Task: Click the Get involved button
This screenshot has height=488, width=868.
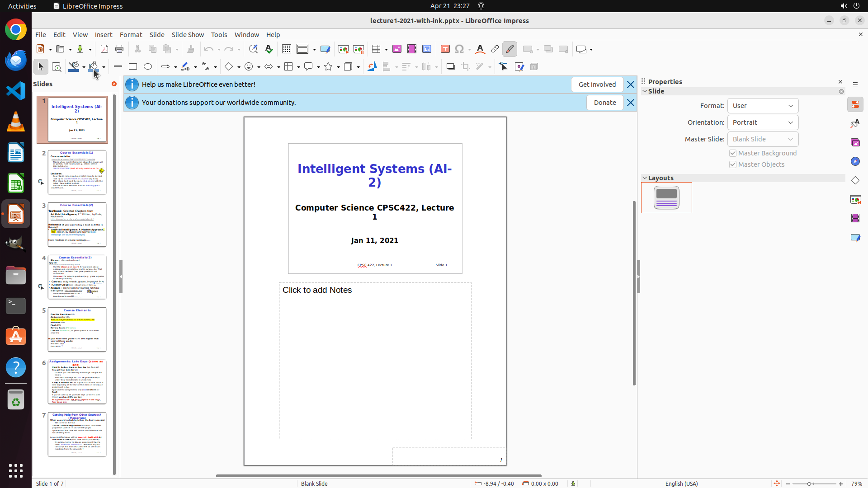Action: [x=597, y=84]
